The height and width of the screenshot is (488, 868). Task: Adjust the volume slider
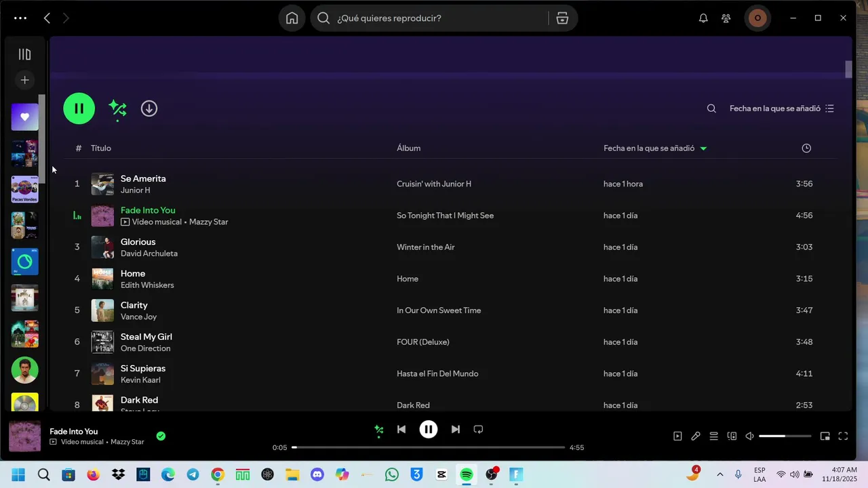pyautogui.click(x=785, y=436)
